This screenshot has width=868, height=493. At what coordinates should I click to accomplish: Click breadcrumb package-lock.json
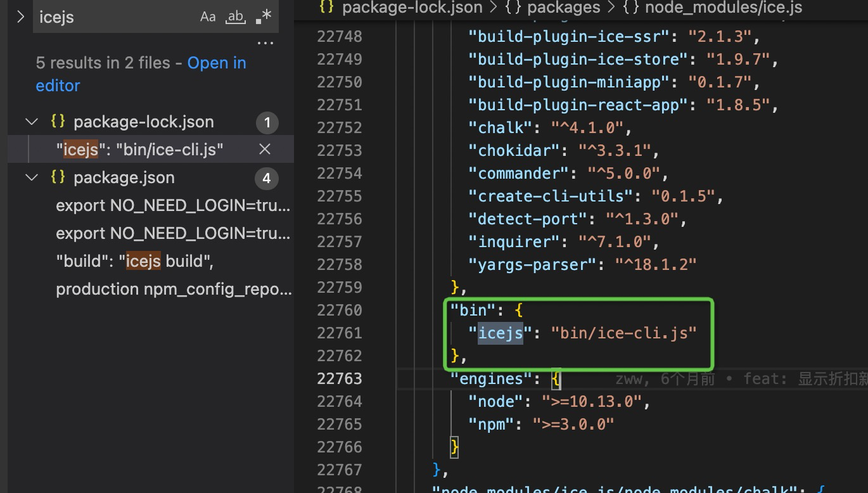[412, 8]
